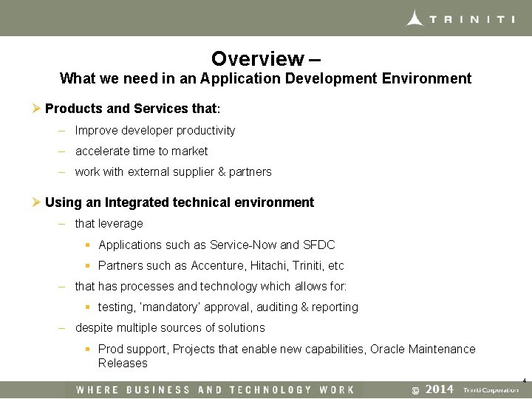The image size is (532, 399).
Task: Click the 'that leverage' line
Action: click(x=109, y=224)
